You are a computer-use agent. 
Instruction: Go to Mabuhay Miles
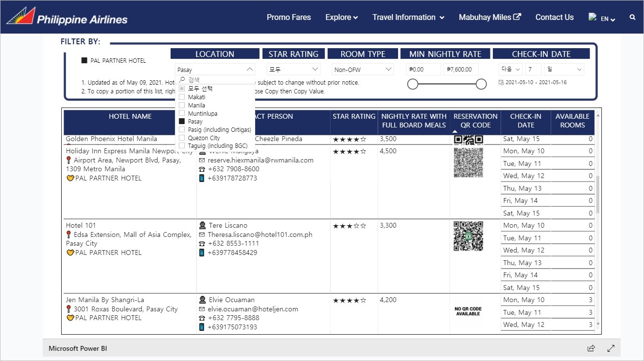490,17
